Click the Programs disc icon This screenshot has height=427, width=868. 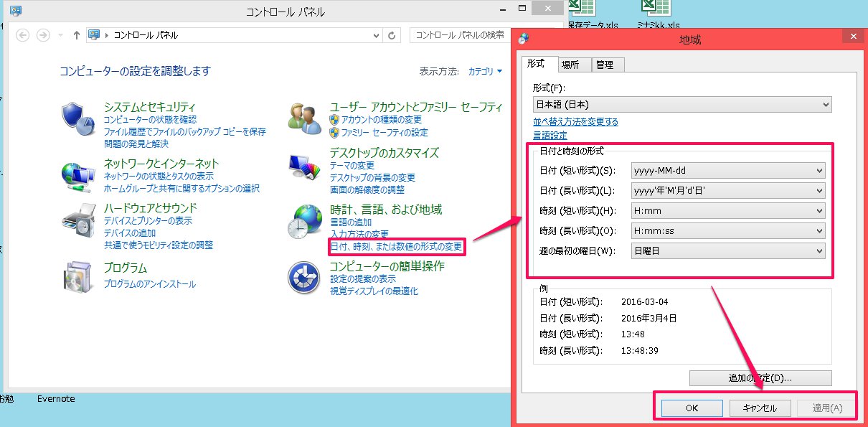(x=77, y=277)
